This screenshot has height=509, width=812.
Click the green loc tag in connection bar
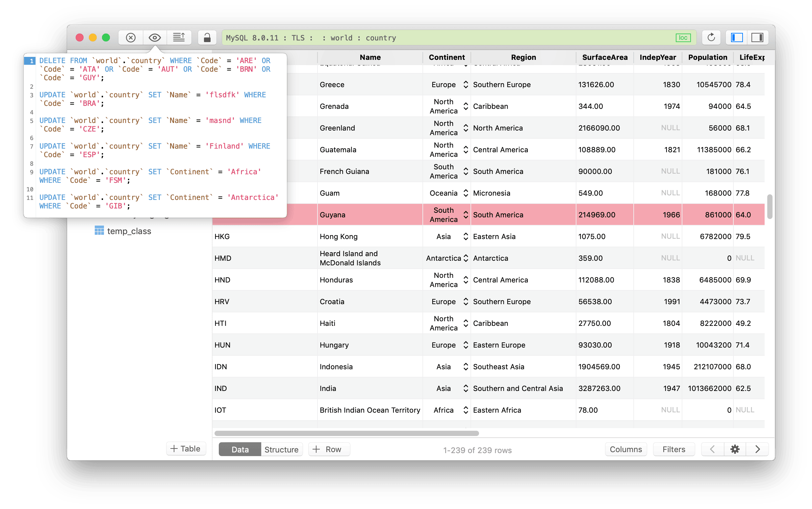click(683, 38)
